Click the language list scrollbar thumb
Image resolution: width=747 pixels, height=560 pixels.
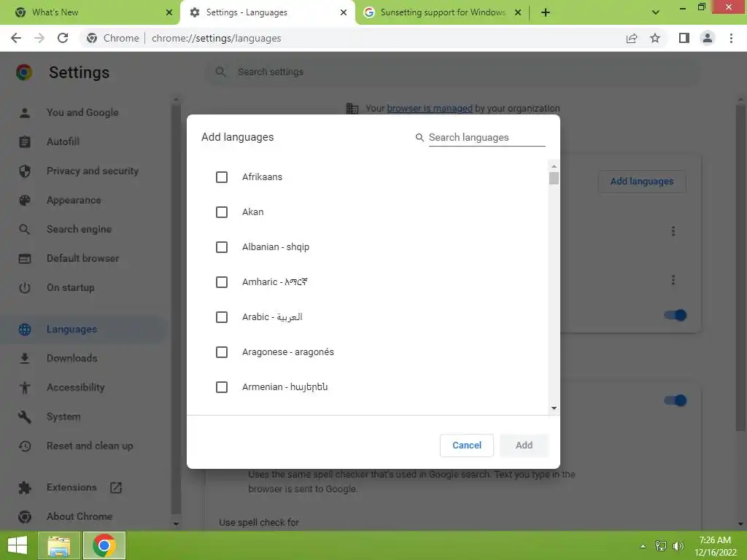(x=554, y=179)
